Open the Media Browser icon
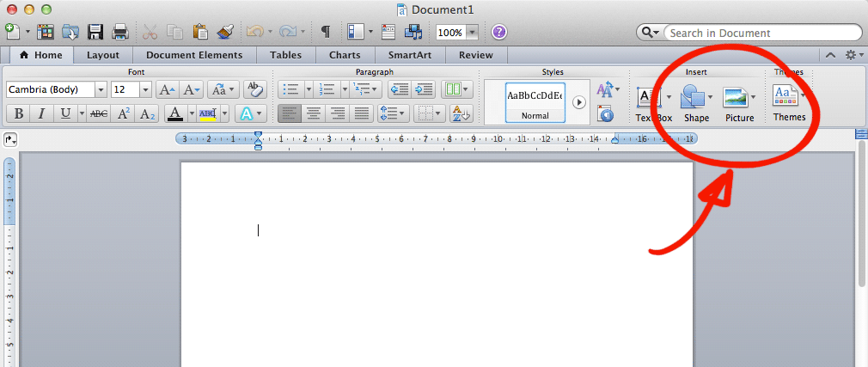This screenshot has width=868, height=367. (x=413, y=32)
